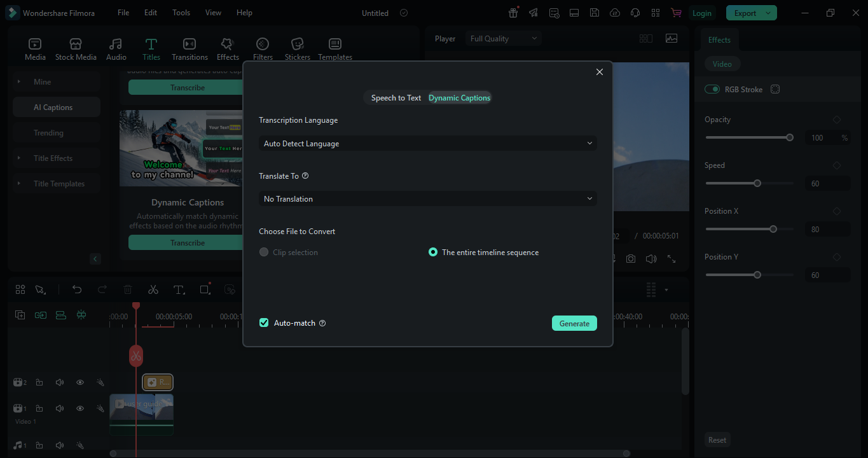Image resolution: width=868 pixels, height=458 pixels.
Task: Open the gift rewards icon
Action: coord(514,13)
